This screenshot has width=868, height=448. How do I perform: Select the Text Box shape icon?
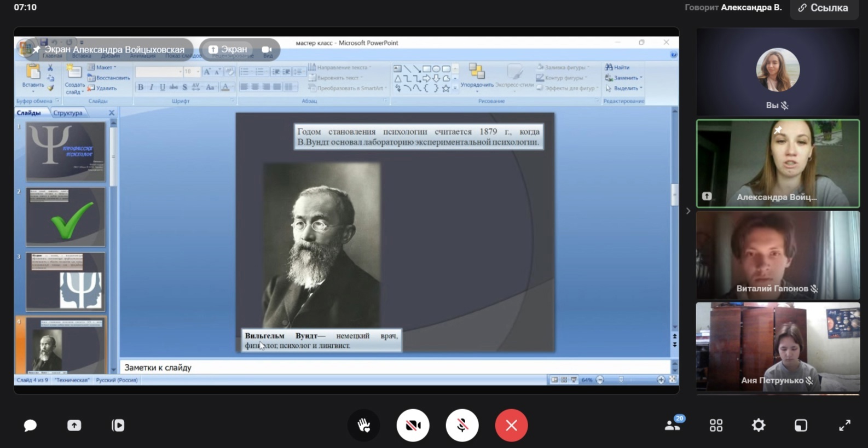tap(397, 69)
